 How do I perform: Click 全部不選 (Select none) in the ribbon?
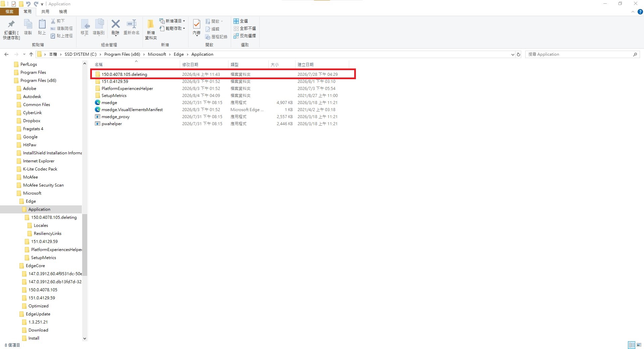click(245, 29)
